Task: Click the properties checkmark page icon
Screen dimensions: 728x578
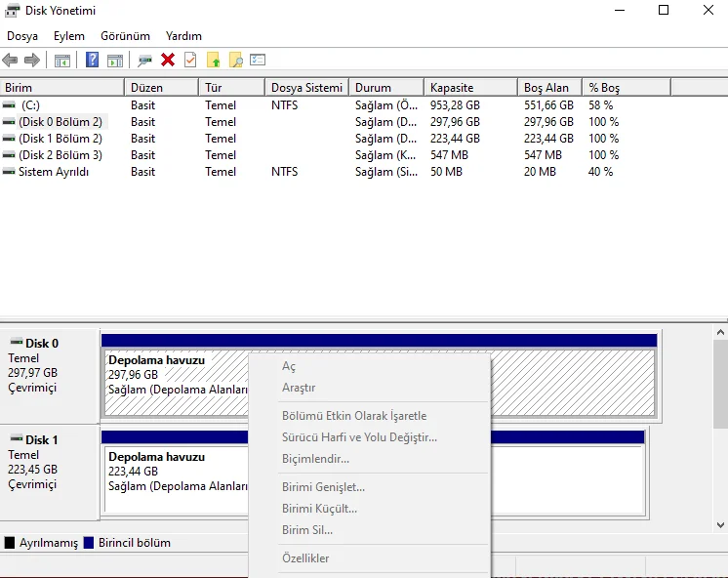Action: [x=190, y=61]
